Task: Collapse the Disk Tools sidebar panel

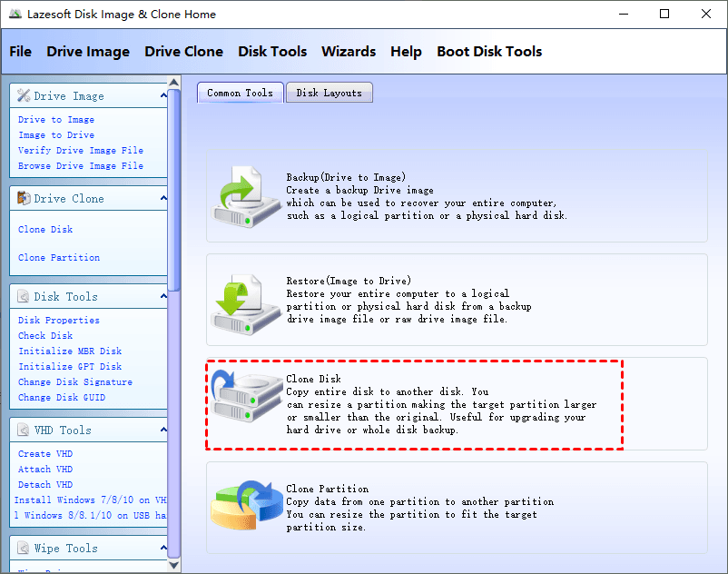Action: click(163, 296)
